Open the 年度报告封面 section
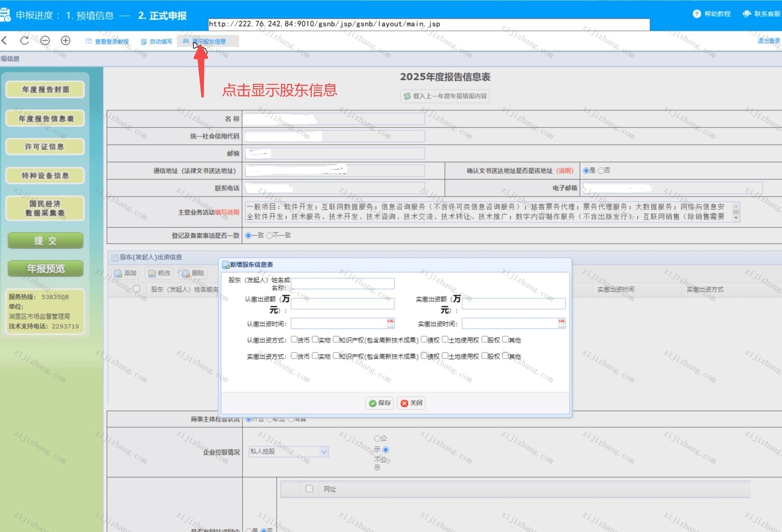This screenshot has width=782, height=532. (x=45, y=89)
